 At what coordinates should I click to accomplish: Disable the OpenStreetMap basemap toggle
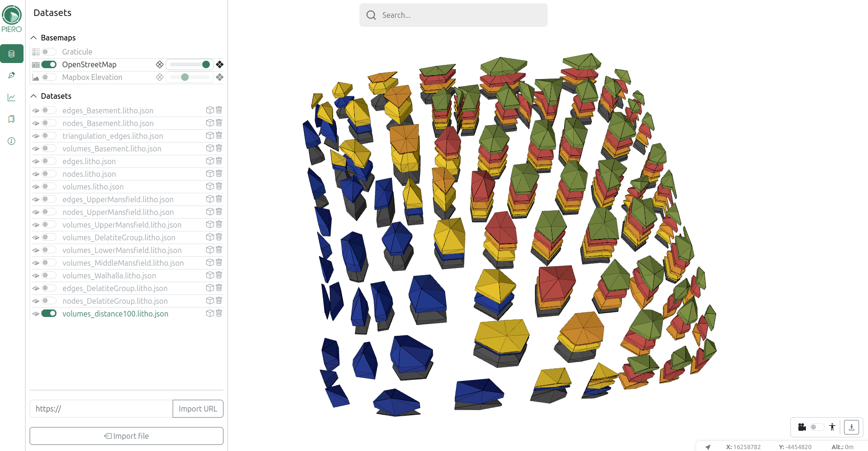tap(49, 64)
